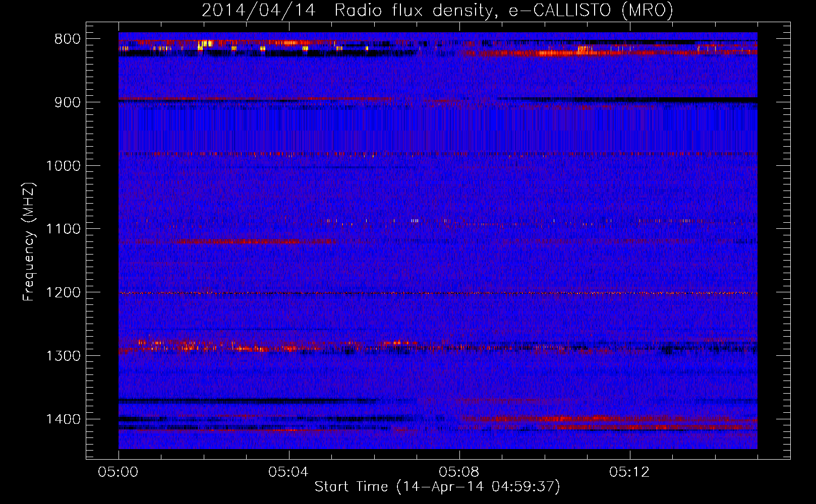Click the 'Frequency (MHZ)' axis title
The image size is (816, 504).
tap(29, 242)
